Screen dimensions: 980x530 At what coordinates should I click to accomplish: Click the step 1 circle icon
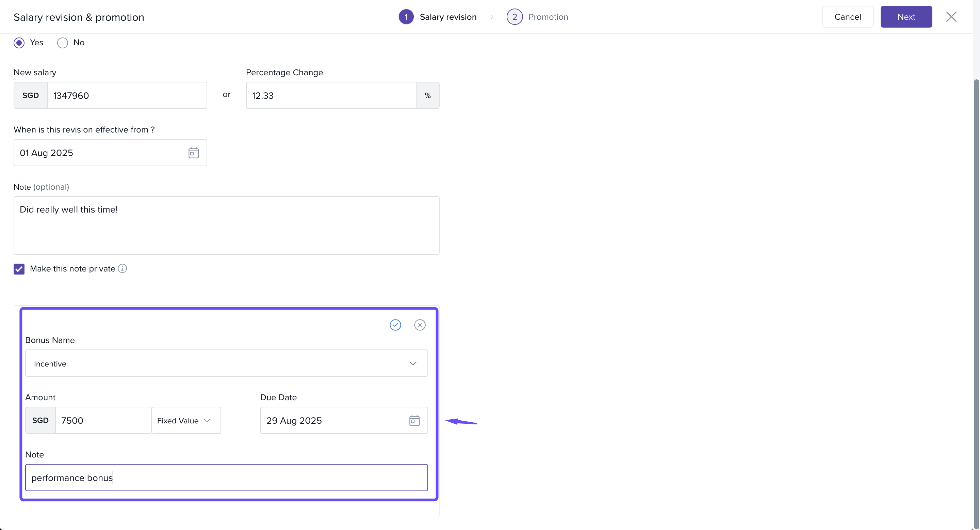coord(406,17)
